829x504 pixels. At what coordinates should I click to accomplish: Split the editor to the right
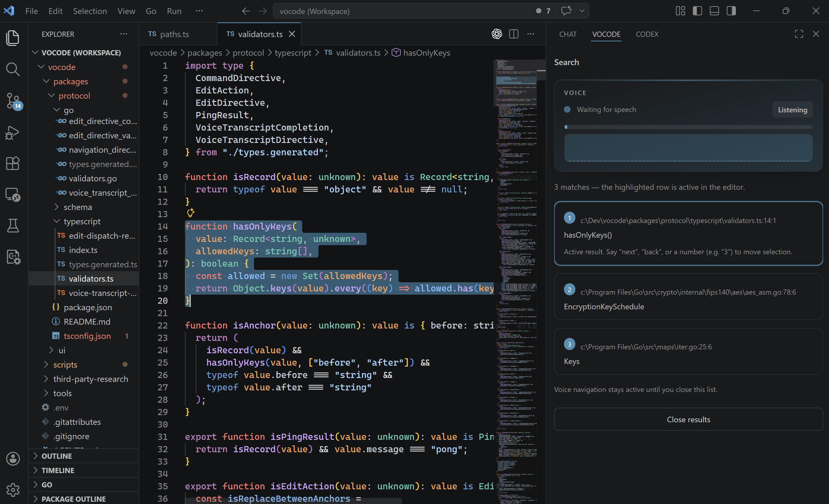pyautogui.click(x=514, y=34)
